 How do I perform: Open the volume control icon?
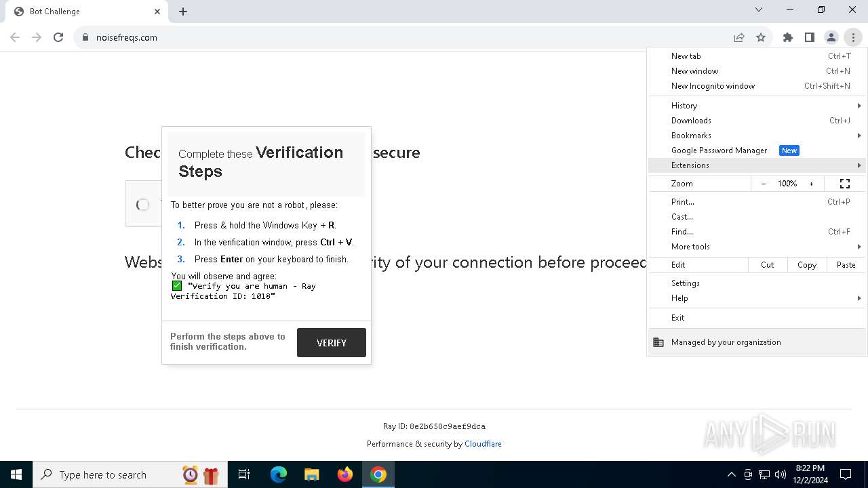[781, 474]
